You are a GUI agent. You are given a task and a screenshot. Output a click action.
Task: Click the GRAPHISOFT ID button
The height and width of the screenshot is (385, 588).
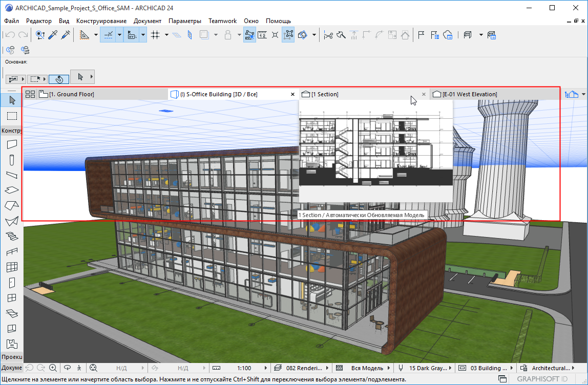[x=543, y=379]
